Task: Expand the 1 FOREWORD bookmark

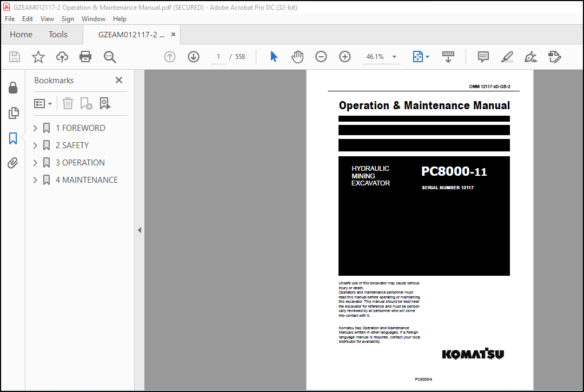Action: click(35, 128)
